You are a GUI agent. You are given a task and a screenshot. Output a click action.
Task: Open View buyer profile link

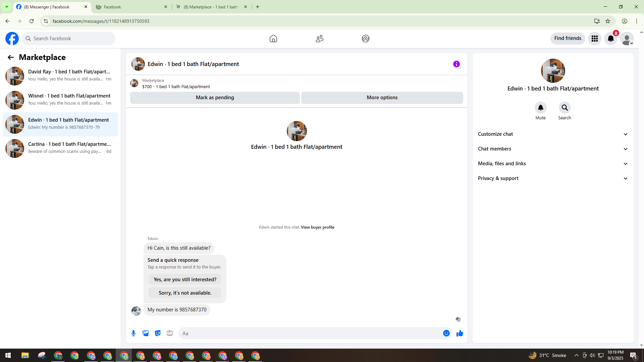click(x=318, y=227)
